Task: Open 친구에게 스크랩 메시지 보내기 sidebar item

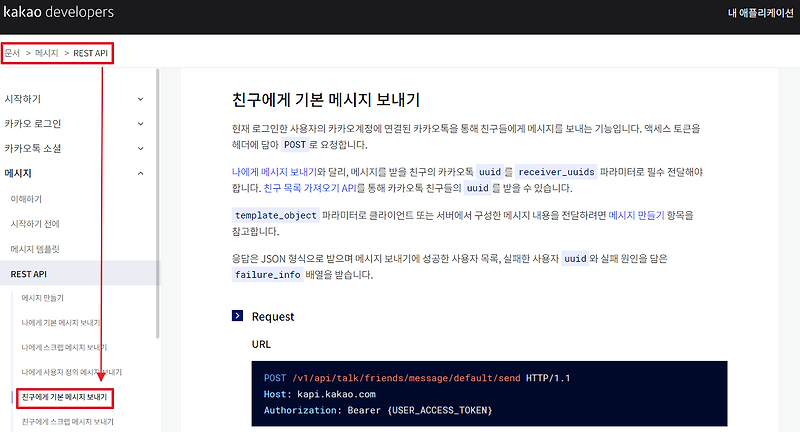Action: 67,422
